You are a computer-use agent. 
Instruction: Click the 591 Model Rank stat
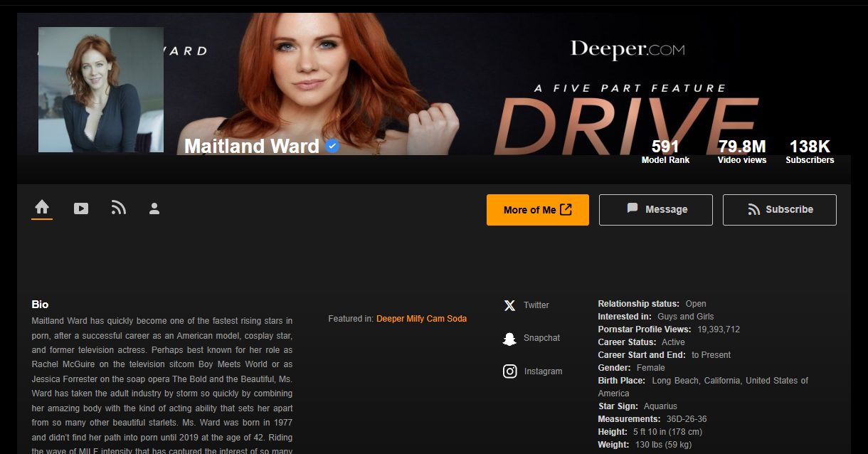click(x=665, y=152)
